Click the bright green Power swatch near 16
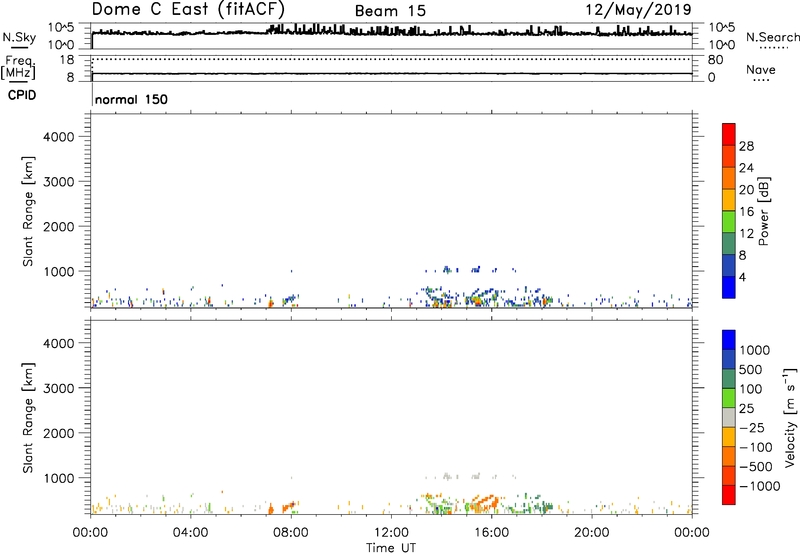 [729, 221]
